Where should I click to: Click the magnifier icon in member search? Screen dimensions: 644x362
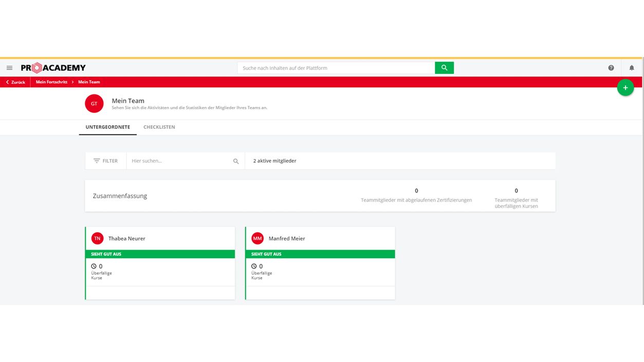[236, 161]
